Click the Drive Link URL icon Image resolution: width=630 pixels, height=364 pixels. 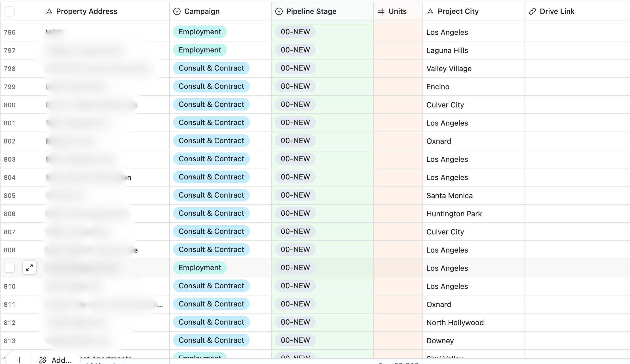[x=532, y=11]
